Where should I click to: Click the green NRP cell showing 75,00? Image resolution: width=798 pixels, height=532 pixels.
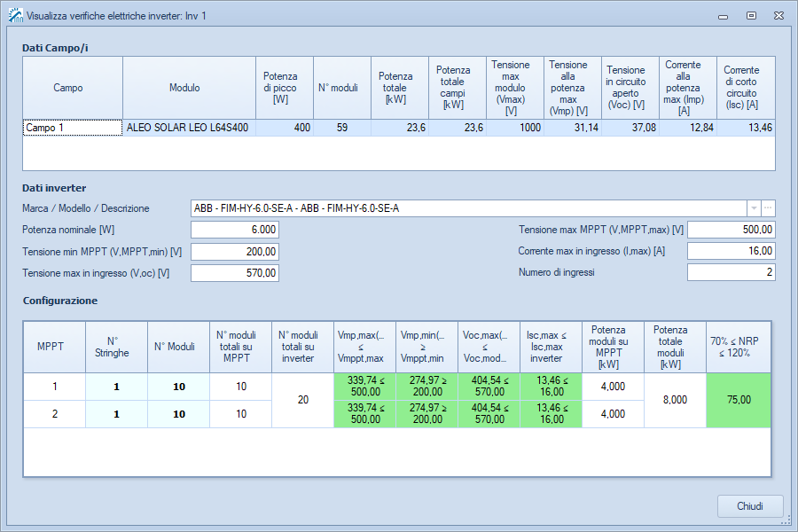(739, 400)
